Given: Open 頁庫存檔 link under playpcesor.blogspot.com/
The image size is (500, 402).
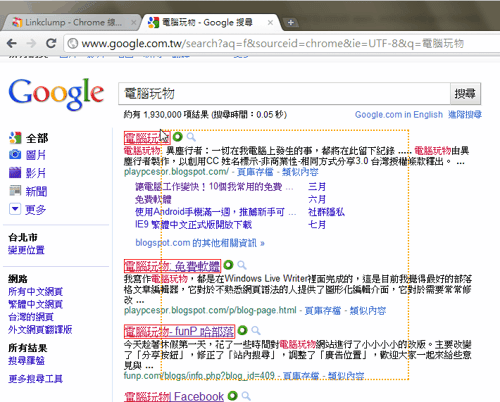Looking at the screenshot, I should [255, 172].
